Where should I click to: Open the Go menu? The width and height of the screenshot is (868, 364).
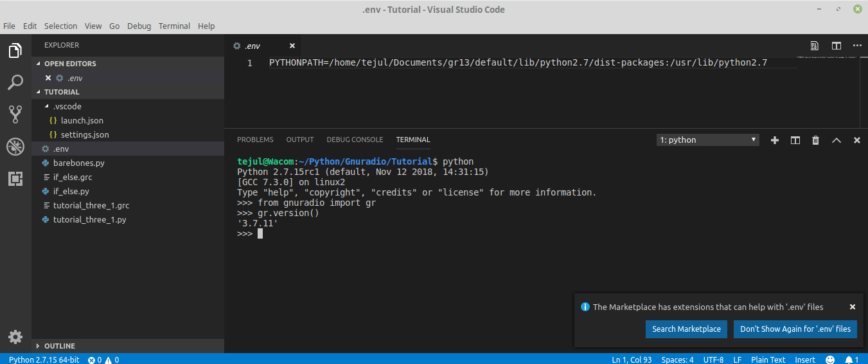(x=114, y=26)
